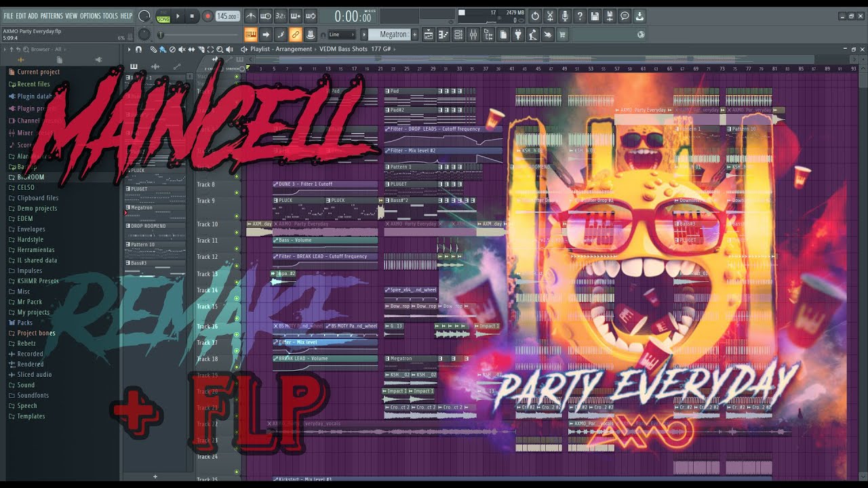Click the main pitch knob
868x488 pixels.
(x=144, y=35)
